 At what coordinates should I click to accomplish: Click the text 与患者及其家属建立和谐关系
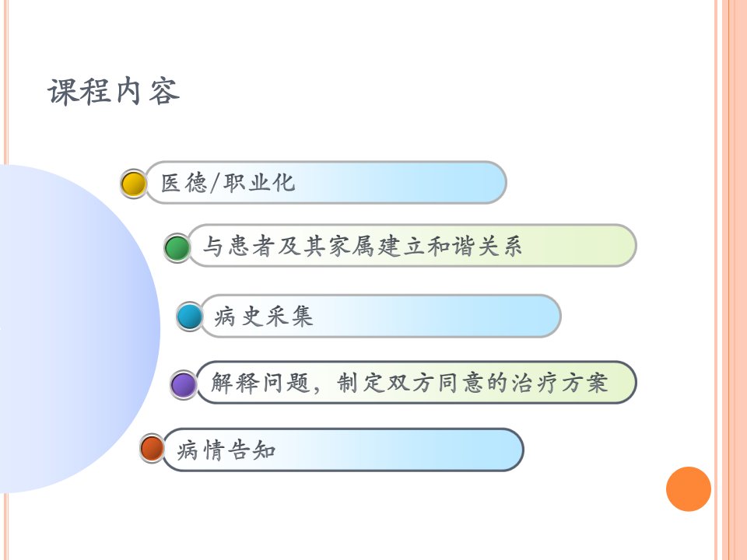[x=363, y=247]
